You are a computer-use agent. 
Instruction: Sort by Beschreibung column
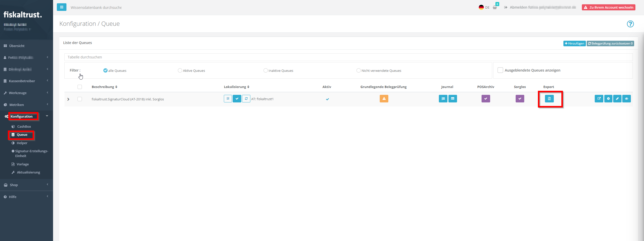point(104,87)
